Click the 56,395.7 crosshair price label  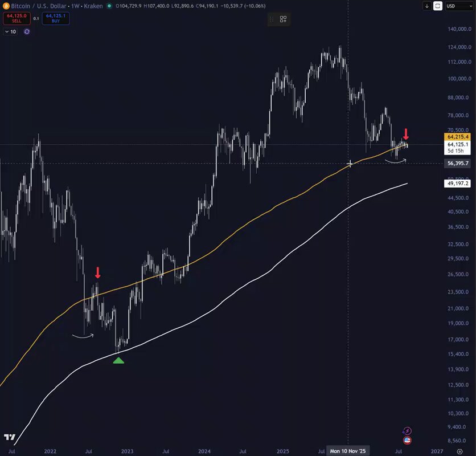coord(457,163)
